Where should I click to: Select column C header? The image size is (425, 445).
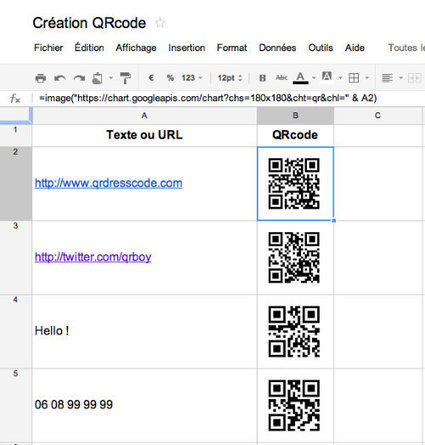click(378, 116)
